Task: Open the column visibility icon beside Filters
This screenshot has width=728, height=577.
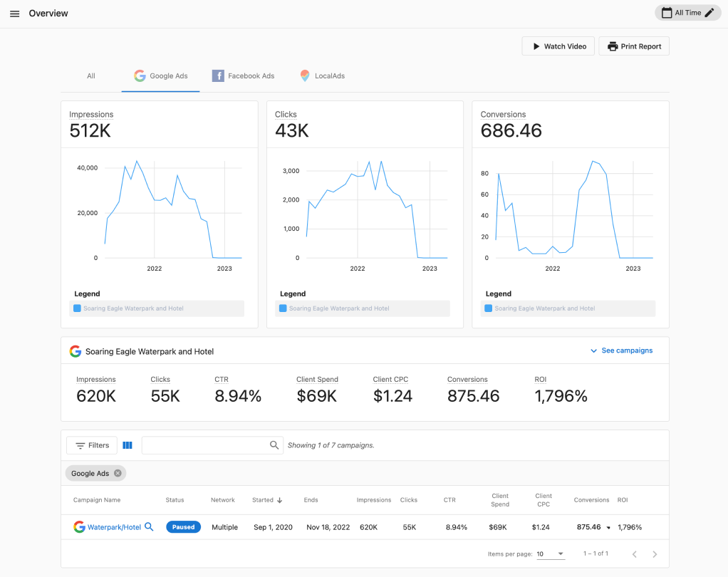Action: point(128,445)
